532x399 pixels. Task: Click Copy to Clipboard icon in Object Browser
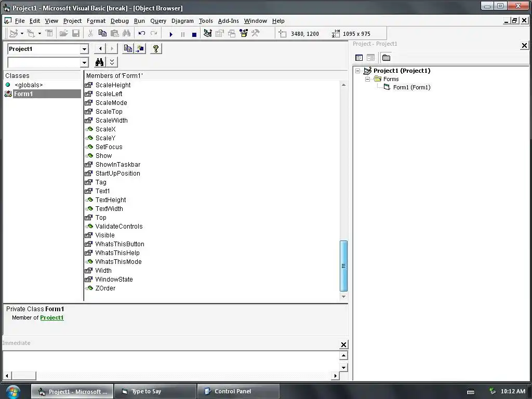128,48
